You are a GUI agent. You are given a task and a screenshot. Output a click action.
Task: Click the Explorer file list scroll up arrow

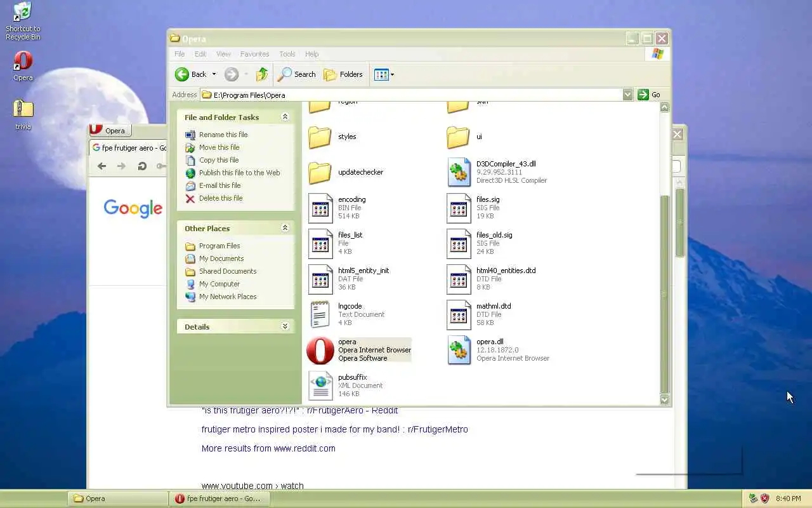664,108
